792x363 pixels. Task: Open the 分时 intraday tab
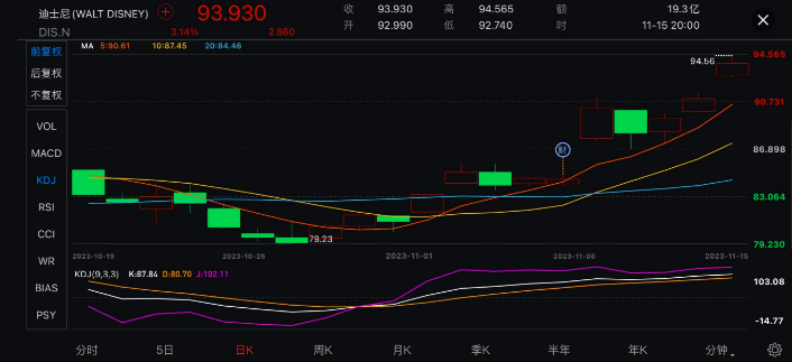coord(86,350)
